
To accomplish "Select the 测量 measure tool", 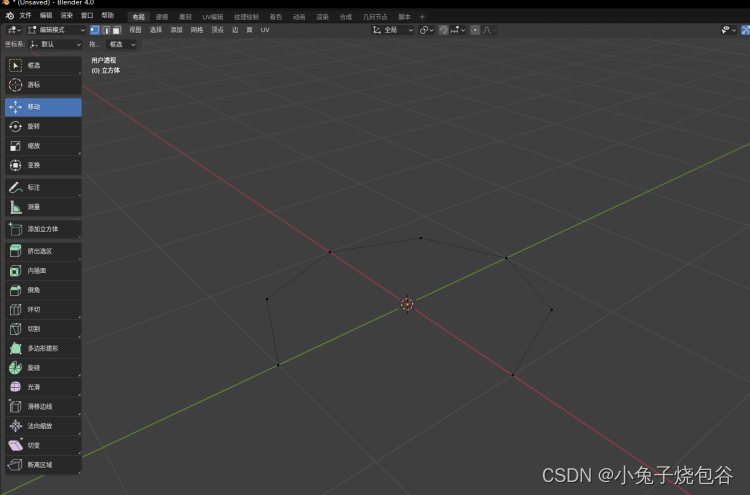I will (x=43, y=207).
